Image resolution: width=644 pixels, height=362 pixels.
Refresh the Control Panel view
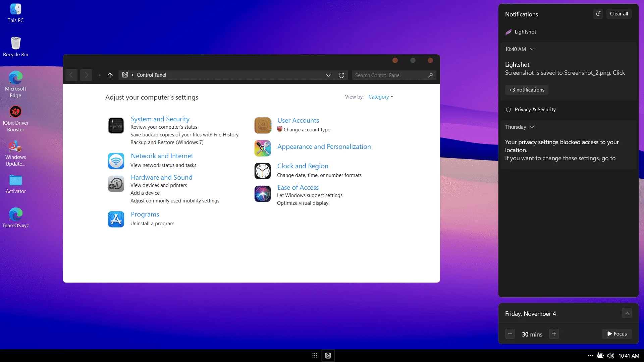click(341, 75)
